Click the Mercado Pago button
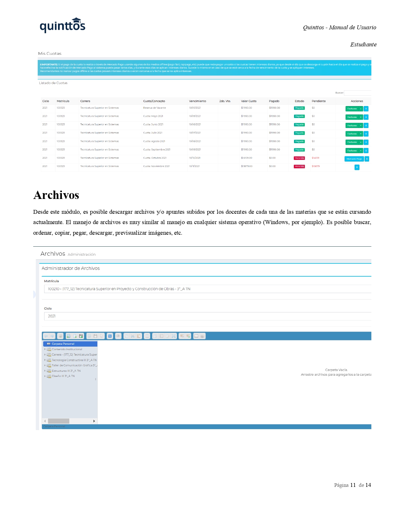 point(354,159)
